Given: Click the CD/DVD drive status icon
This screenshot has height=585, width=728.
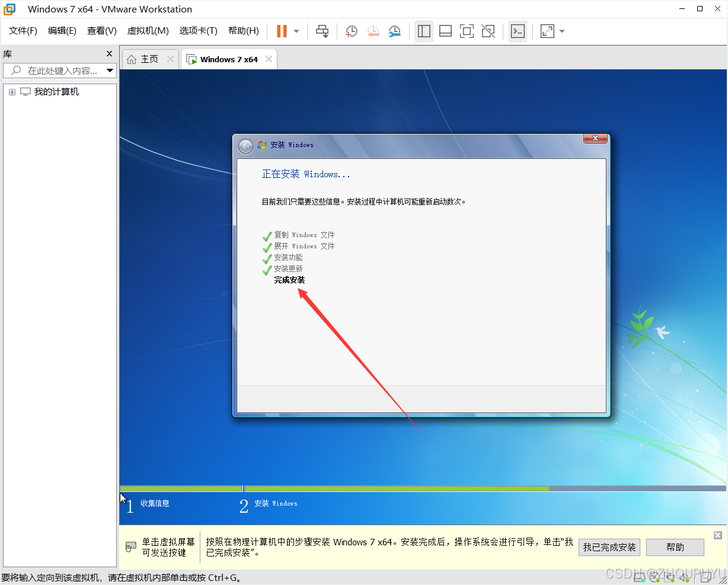Looking at the screenshot, I should (654, 577).
